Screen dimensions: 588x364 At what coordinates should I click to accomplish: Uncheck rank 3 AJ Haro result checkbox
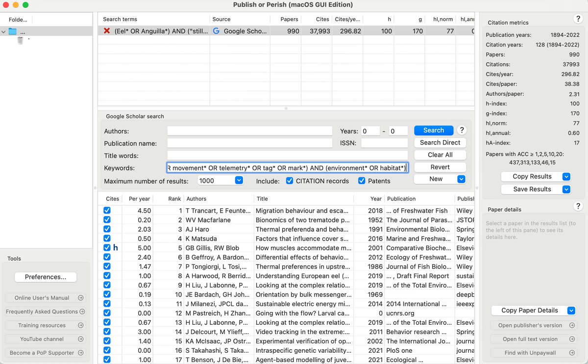point(107,229)
